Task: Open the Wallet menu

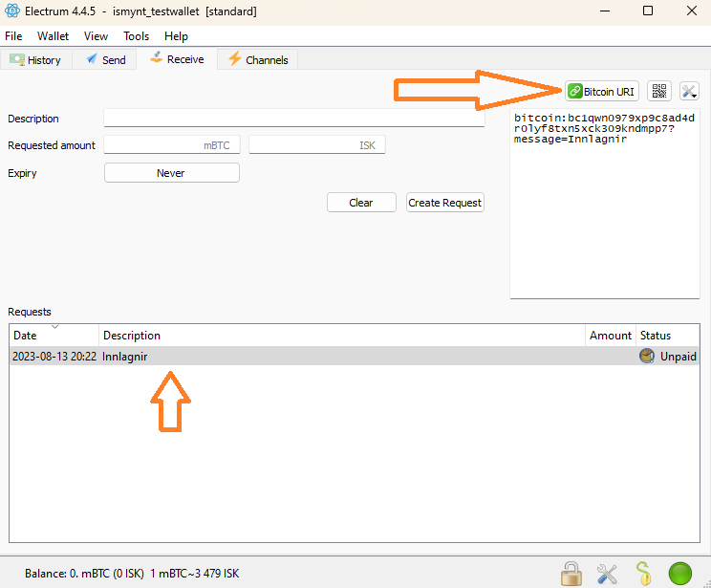Action: 54,36
